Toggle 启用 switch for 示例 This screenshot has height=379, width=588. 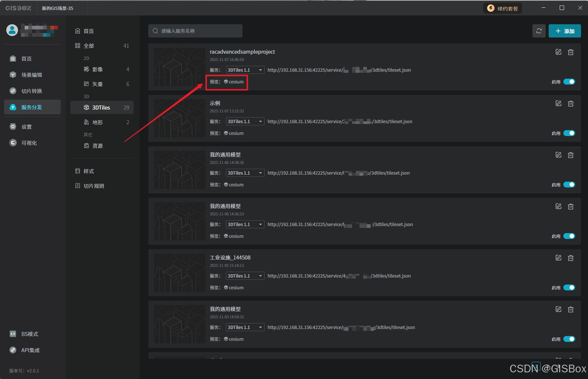coord(569,133)
